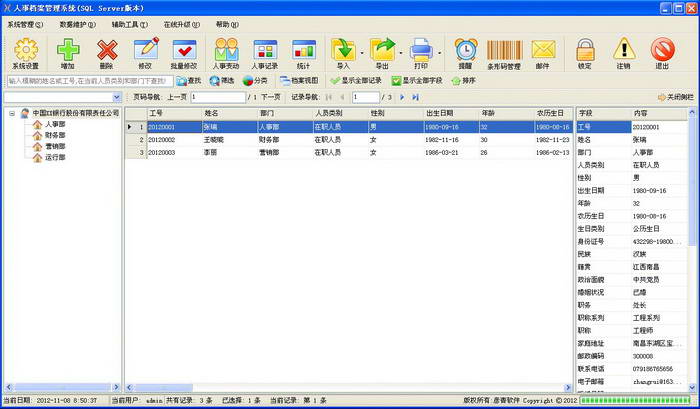
Task: Click 身份证号 field in side panel
Action: (x=632, y=242)
